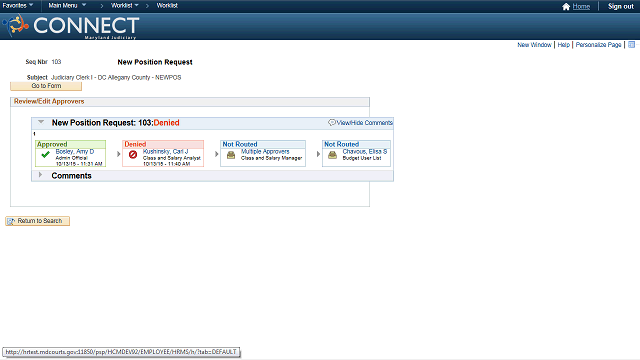This screenshot has width=640, height=360.
Task: Click the CONNECT Maryland Judiciary logo
Action: coord(71,27)
